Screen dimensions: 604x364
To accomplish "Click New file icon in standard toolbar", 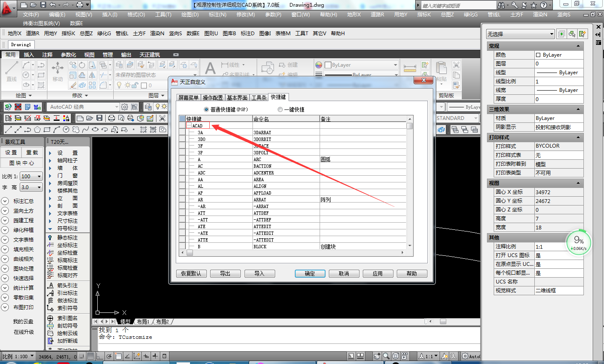I will (x=80, y=118).
